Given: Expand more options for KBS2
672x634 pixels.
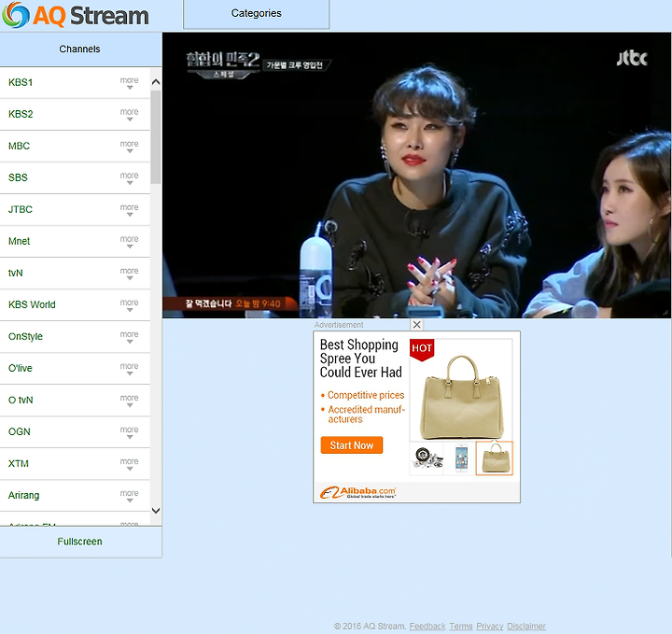Looking at the screenshot, I should click(130, 115).
